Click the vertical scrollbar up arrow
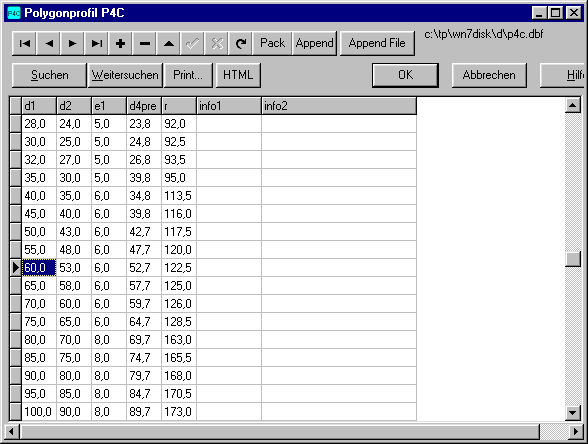The width and height of the screenshot is (588, 444). click(x=573, y=105)
